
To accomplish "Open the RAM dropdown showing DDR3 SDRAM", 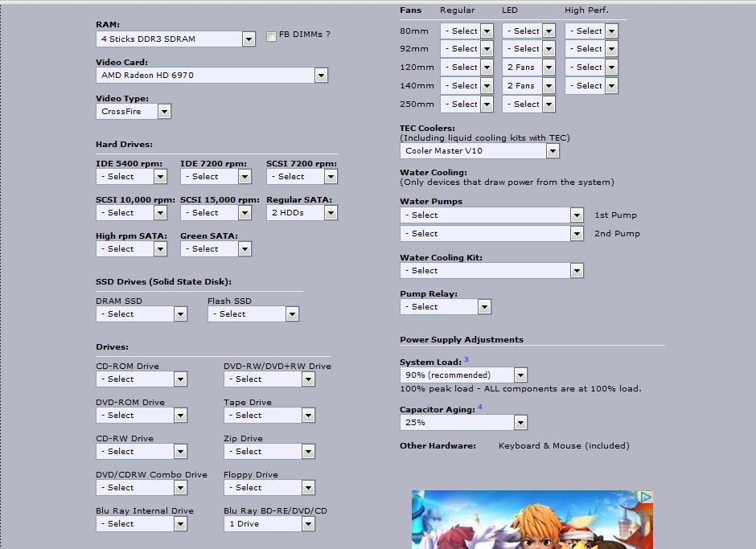I will pyautogui.click(x=175, y=39).
